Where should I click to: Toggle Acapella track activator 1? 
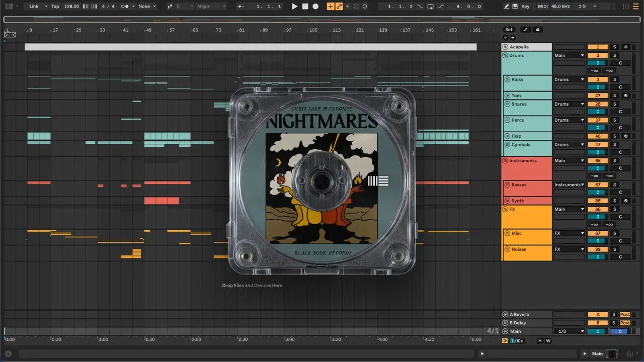tap(598, 47)
